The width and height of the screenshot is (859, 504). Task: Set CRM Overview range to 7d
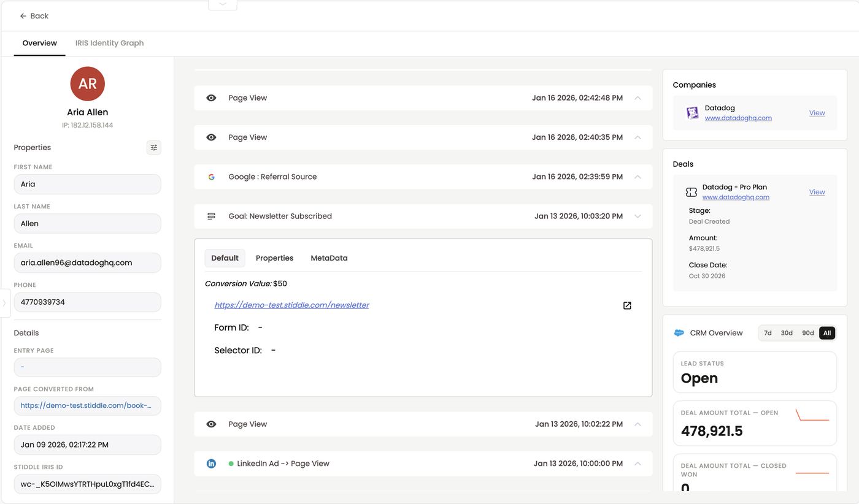(x=768, y=333)
